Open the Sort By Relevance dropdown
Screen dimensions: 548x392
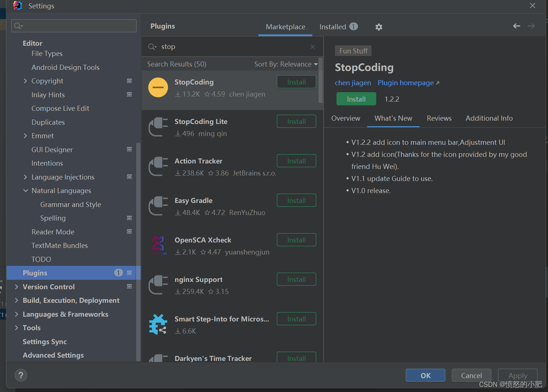point(286,64)
